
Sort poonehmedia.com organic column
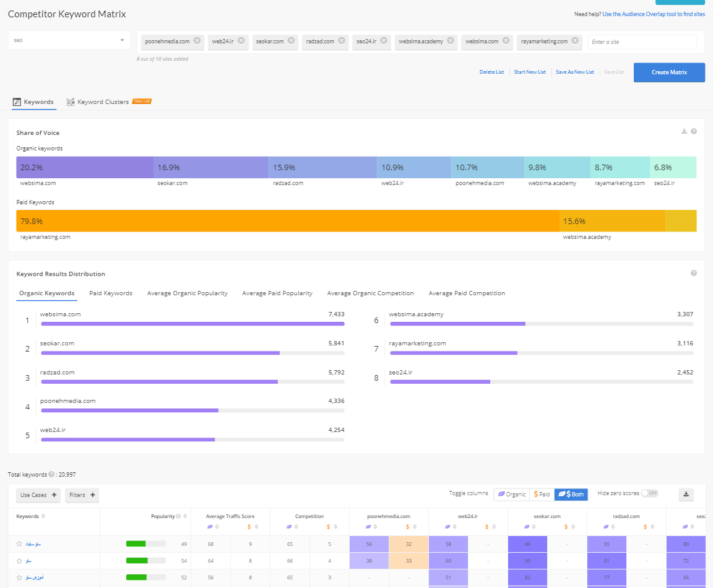tap(375, 527)
